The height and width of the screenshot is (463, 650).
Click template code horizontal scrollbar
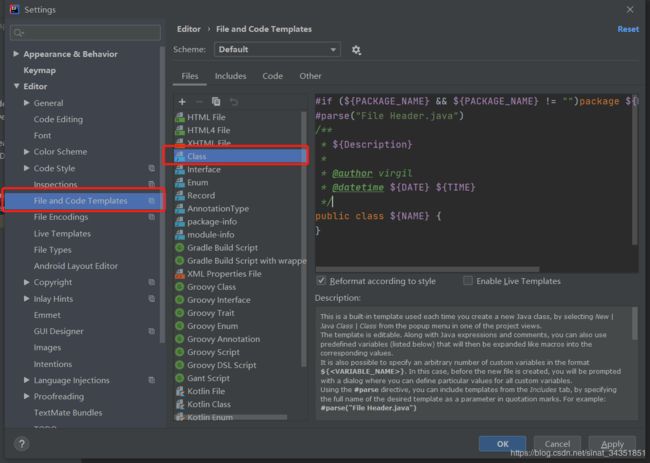click(427, 269)
